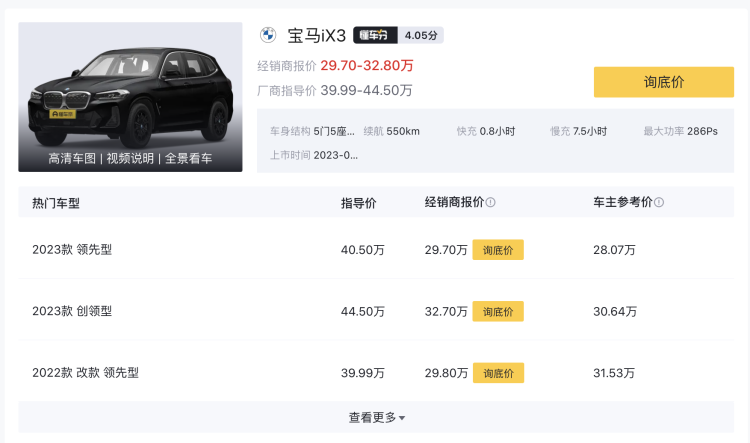This screenshot has width=750, height=443.
Task: Open 视频说明 video link
Action: pos(130,158)
